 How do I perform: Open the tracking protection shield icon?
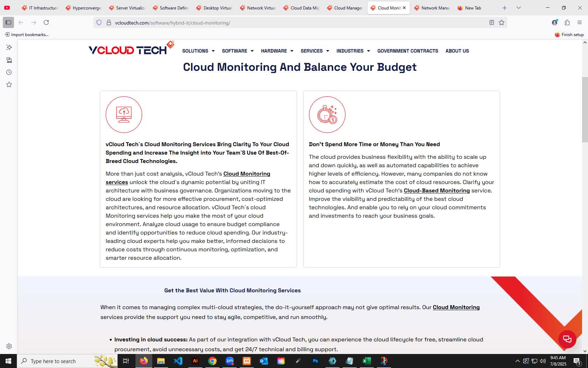point(99,23)
